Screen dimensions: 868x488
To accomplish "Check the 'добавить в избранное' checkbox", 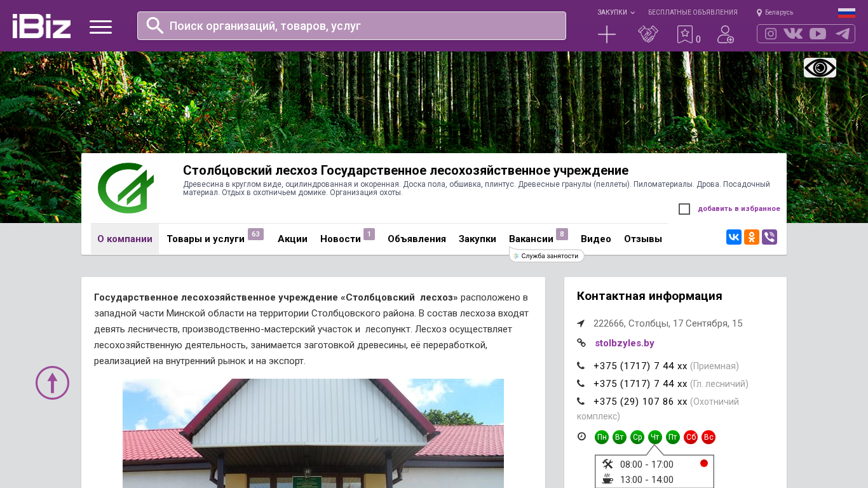I will tap(684, 209).
